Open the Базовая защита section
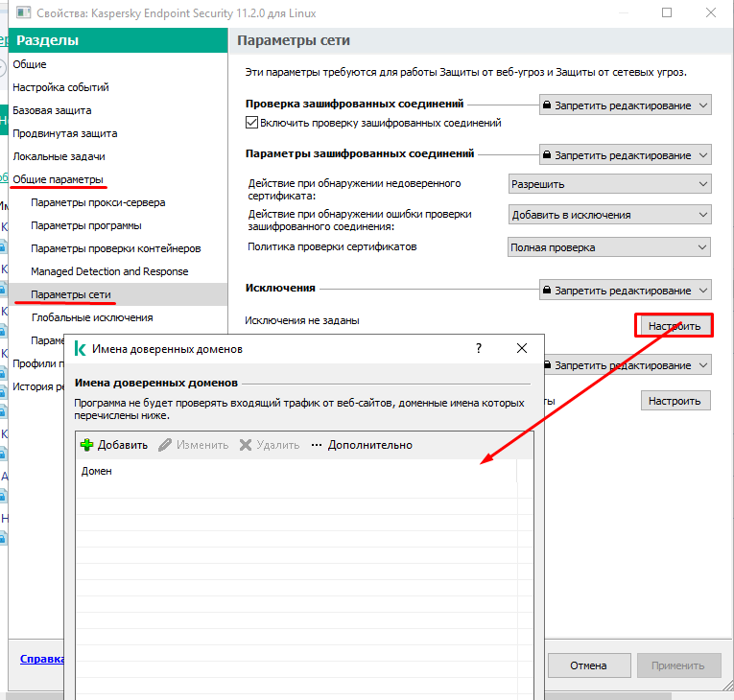 [52, 110]
